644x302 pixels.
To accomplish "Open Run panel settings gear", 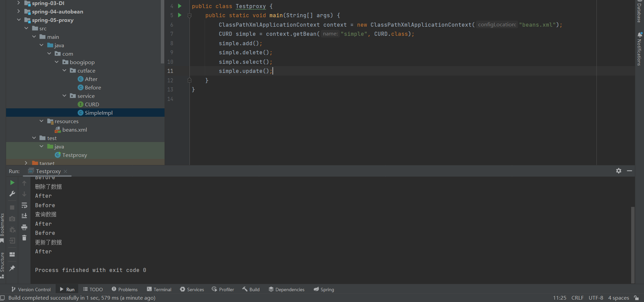I will point(619,171).
